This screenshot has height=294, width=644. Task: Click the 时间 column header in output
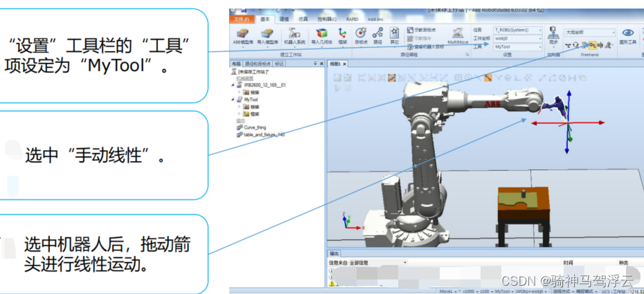[569, 262]
